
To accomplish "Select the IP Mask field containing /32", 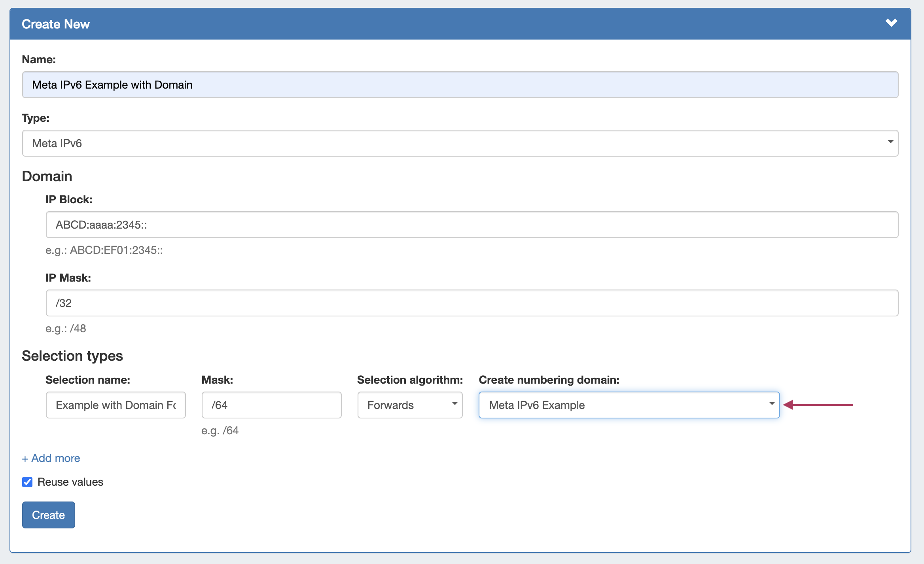I will [x=471, y=303].
